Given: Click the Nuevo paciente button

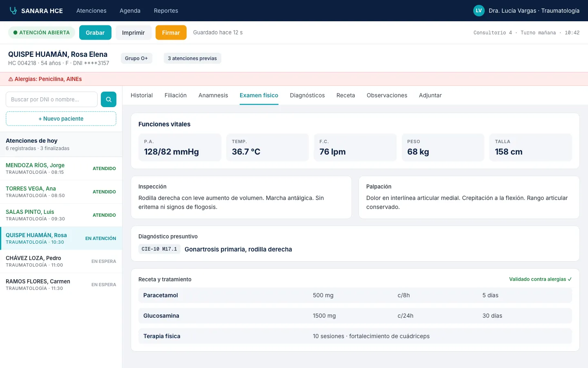Looking at the screenshot, I should click(61, 119).
